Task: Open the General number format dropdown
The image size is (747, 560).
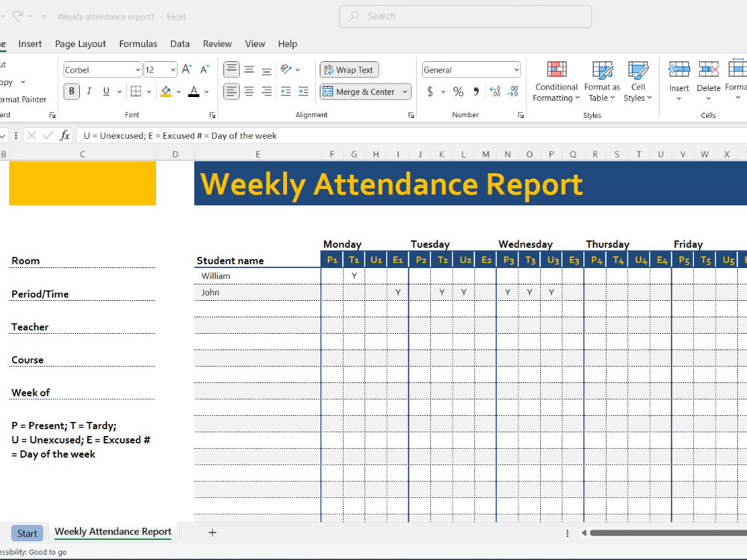Action: click(x=516, y=70)
